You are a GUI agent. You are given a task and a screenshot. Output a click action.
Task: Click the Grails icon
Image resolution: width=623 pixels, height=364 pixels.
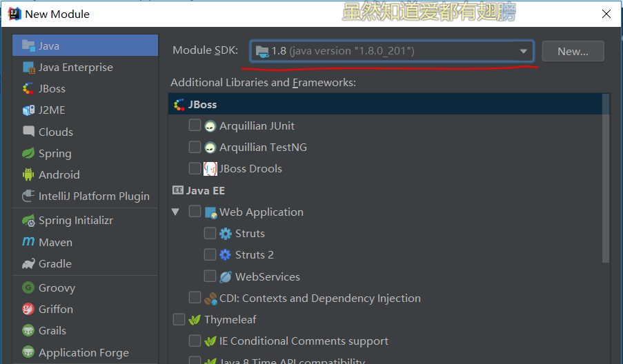[28, 330]
